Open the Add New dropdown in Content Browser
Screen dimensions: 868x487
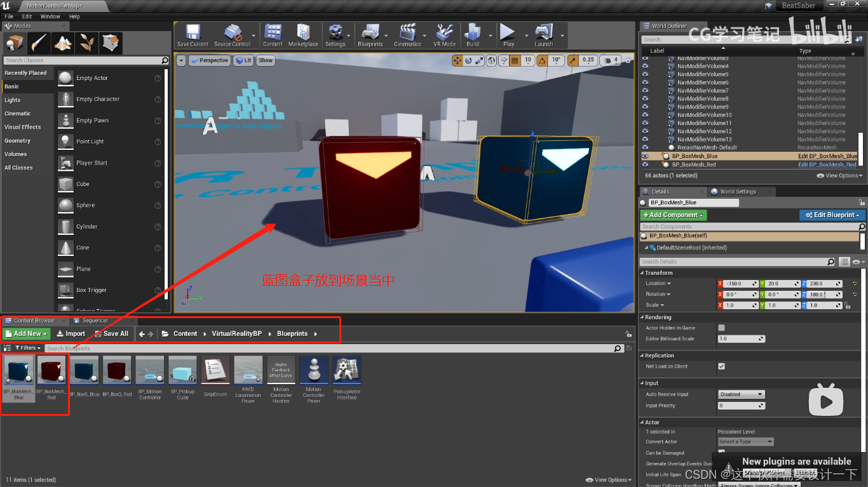coord(26,333)
